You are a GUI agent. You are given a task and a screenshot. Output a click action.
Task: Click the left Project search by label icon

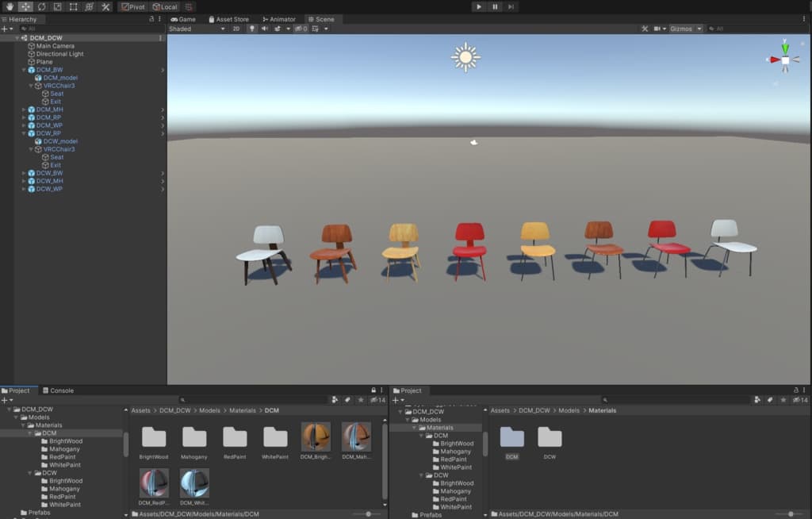tap(347, 400)
